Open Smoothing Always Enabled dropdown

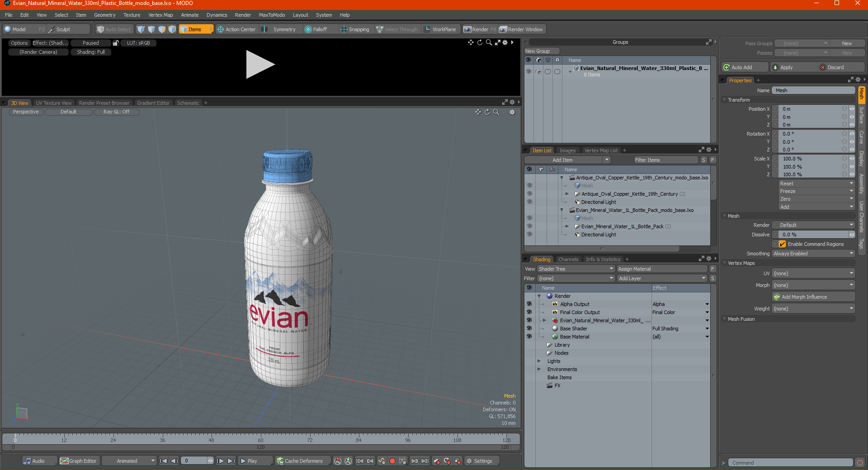pyautogui.click(x=813, y=254)
